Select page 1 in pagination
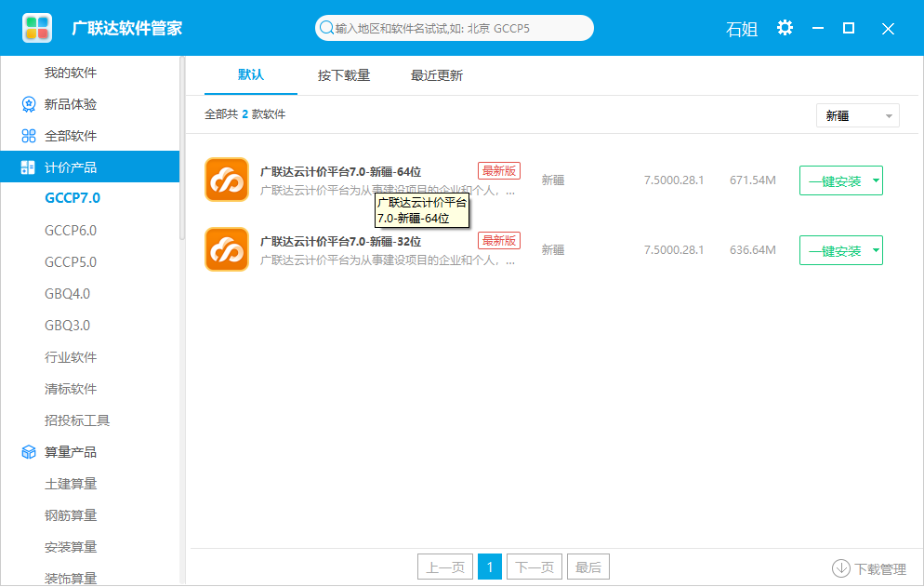Screen dimensions: 924x587 point(489,566)
